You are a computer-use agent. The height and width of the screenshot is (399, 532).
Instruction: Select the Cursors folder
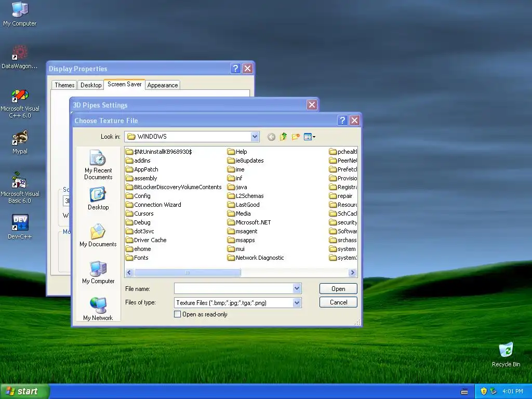(139, 214)
